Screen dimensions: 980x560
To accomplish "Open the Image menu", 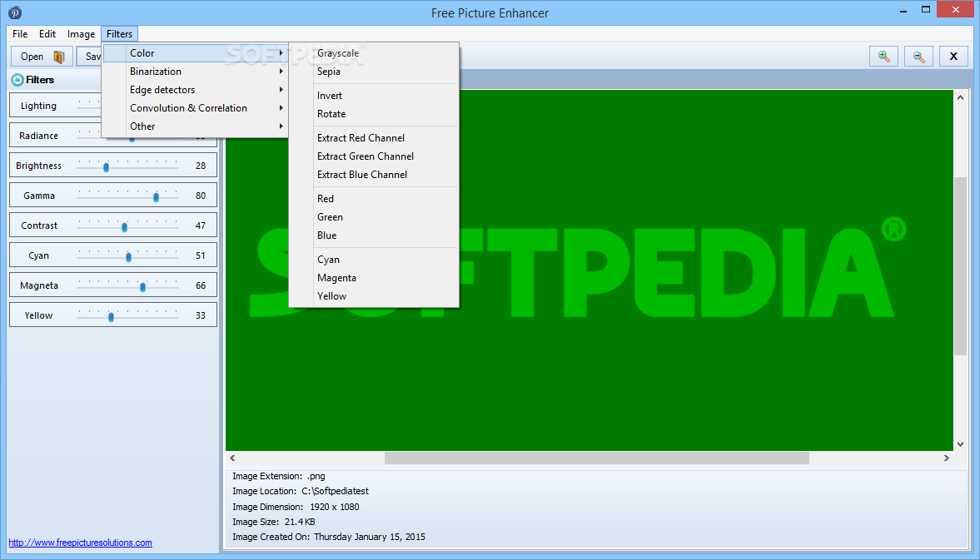I will click(x=82, y=34).
